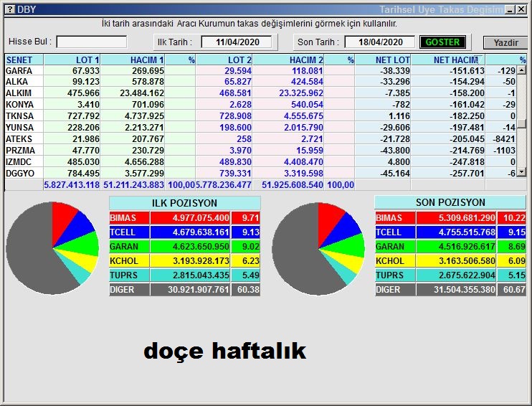This screenshot has width=532, height=406.
Task: Click the GOSTER button
Action: [443, 42]
